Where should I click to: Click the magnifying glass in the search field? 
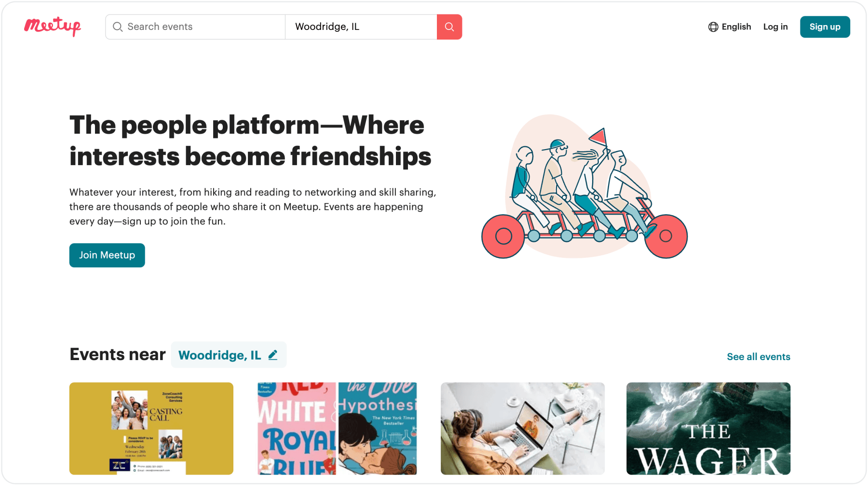[117, 27]
